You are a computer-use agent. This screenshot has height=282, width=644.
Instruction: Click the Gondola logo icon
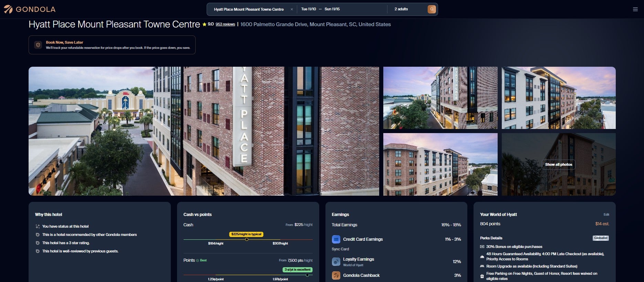click(x=8, y=9)
